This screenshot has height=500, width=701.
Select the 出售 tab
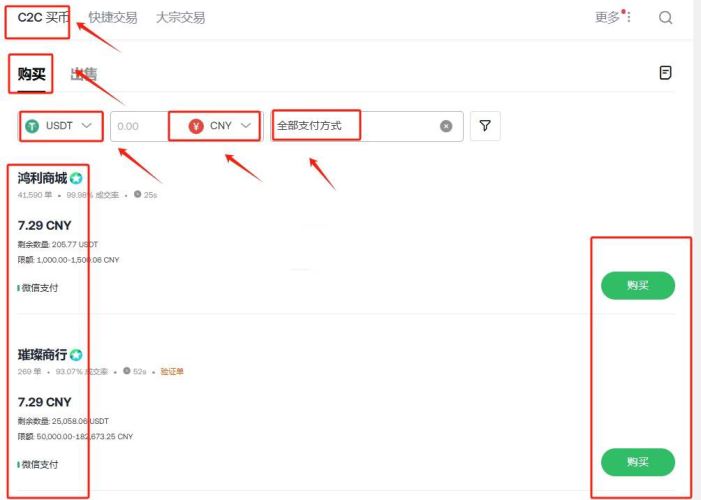pyautogui.click(x=84, y=73)
